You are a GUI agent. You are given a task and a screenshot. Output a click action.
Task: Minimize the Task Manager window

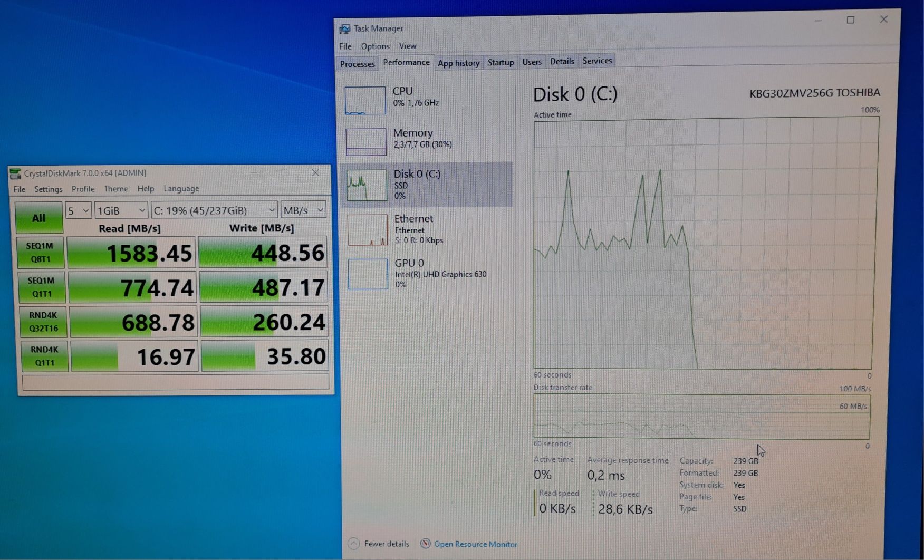click(x=818, y=21)
